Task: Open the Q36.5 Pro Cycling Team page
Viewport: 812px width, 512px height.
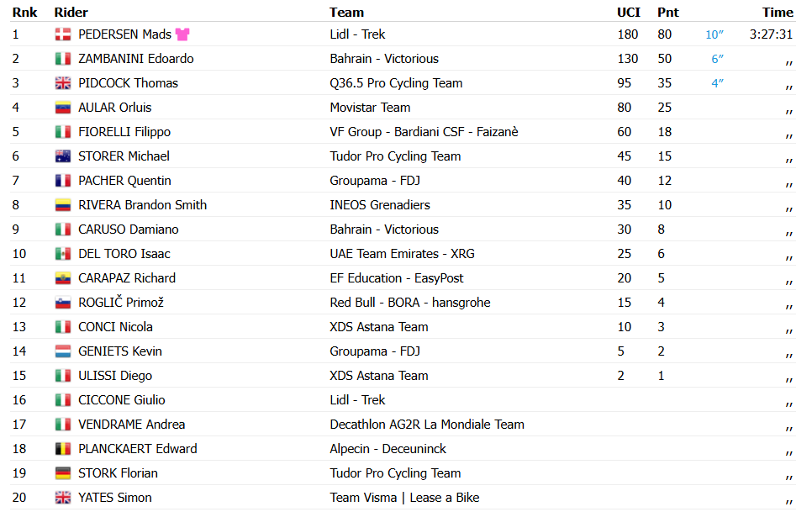Action: 396,83
